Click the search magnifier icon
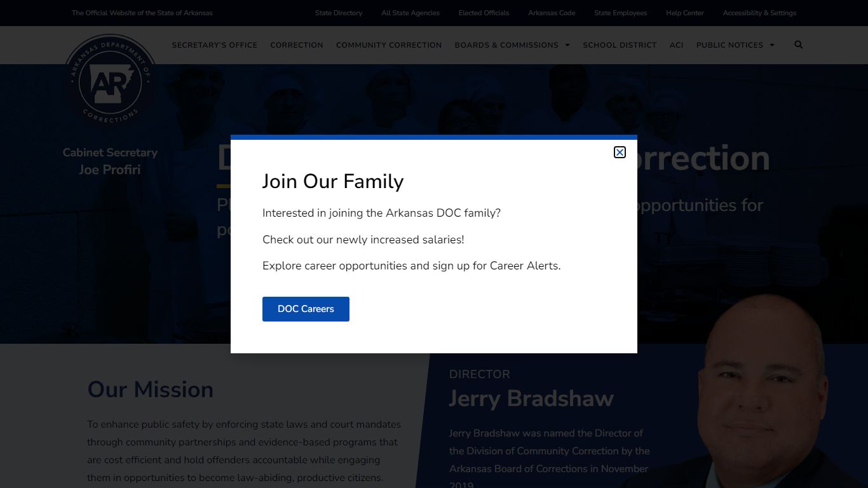The width and height of the screenshot is (868, 488). click(799, 44)
